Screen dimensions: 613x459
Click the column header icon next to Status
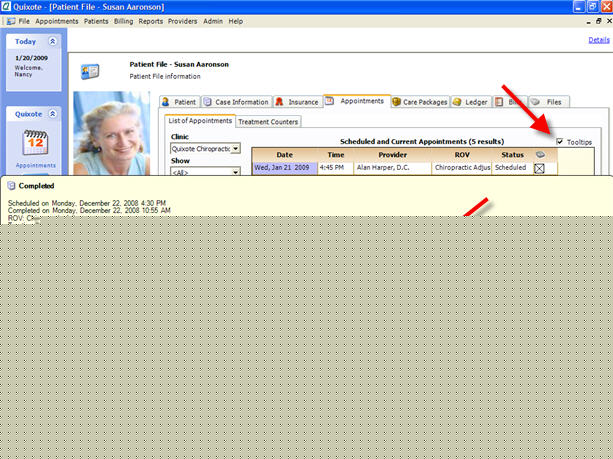pos(540,154)
